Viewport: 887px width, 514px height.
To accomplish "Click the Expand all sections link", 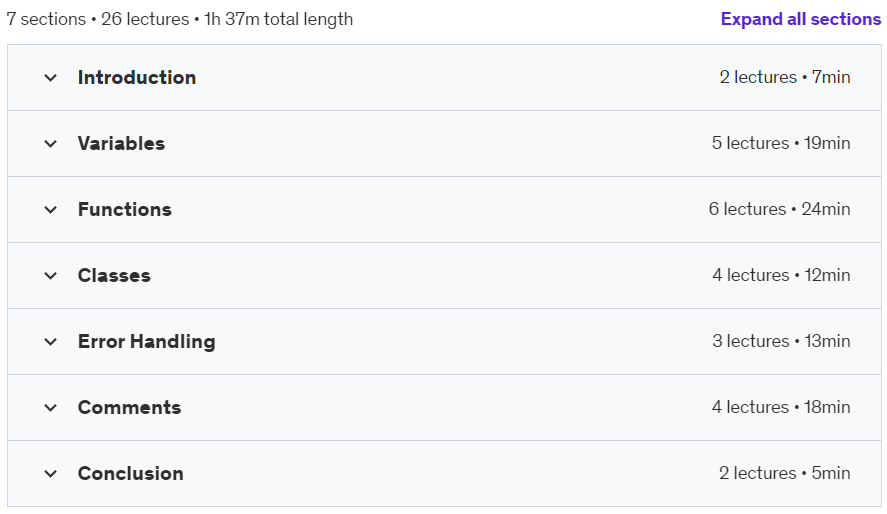I will point(800,19).
